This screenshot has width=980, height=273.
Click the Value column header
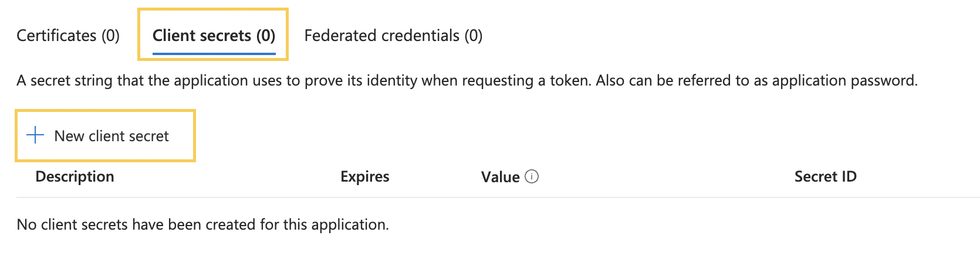[x=501, y=177]
